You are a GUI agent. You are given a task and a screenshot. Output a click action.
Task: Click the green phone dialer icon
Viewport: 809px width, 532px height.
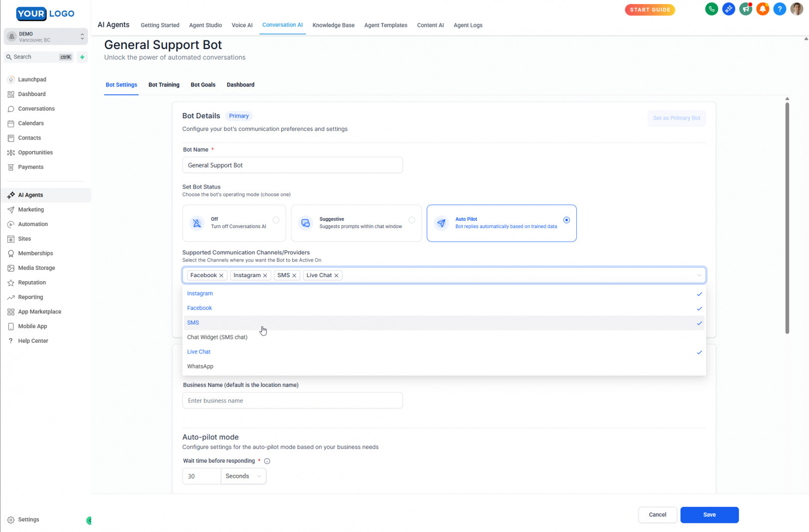tap(711, 9)
